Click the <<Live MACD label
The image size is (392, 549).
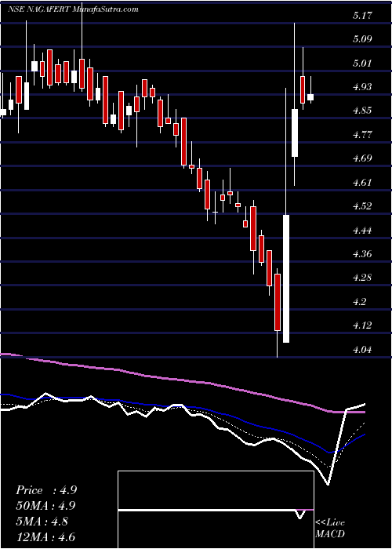click(x=330, y=529)
